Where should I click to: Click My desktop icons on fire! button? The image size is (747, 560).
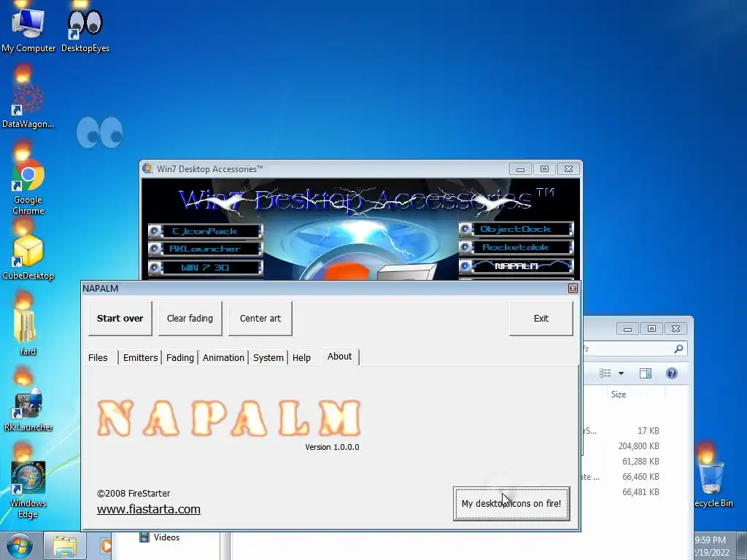tap(511, 503)
